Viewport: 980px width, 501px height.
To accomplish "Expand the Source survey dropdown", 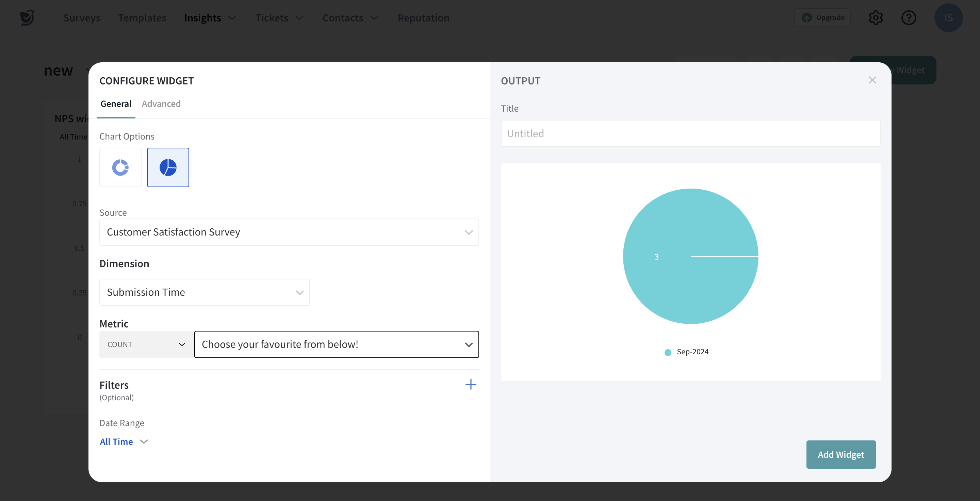I will (x=289, y=232).
